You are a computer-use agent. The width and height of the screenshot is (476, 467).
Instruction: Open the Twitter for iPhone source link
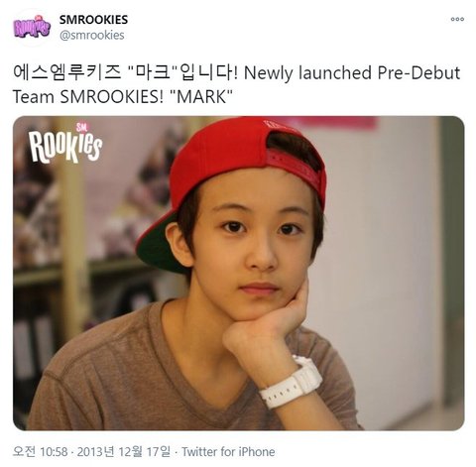(x=228, y=451)
